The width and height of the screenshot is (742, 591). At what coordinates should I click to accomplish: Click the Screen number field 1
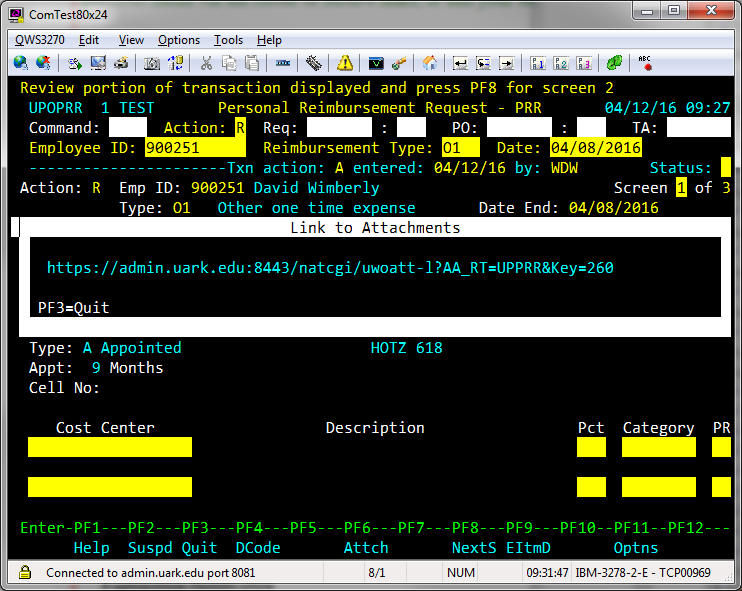681,187
